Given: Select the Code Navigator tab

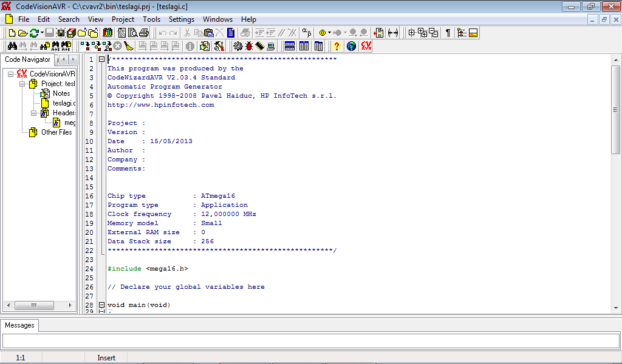Looking at the screenshot, I should [27, 59].
